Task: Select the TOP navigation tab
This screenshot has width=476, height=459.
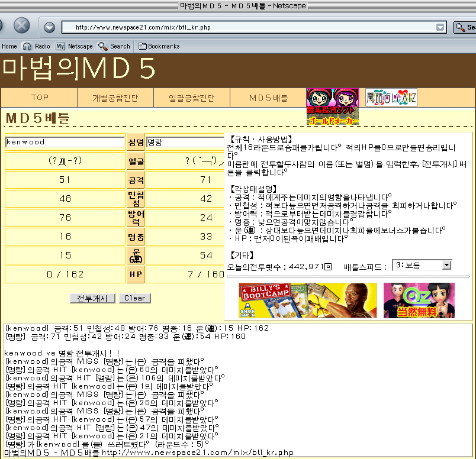Action: click(x=40, y=98)
